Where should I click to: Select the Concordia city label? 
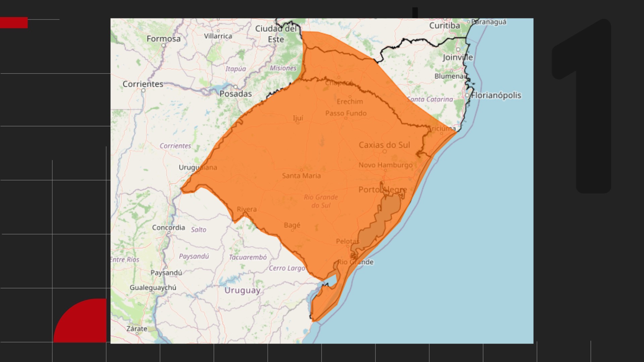[168, 228]
